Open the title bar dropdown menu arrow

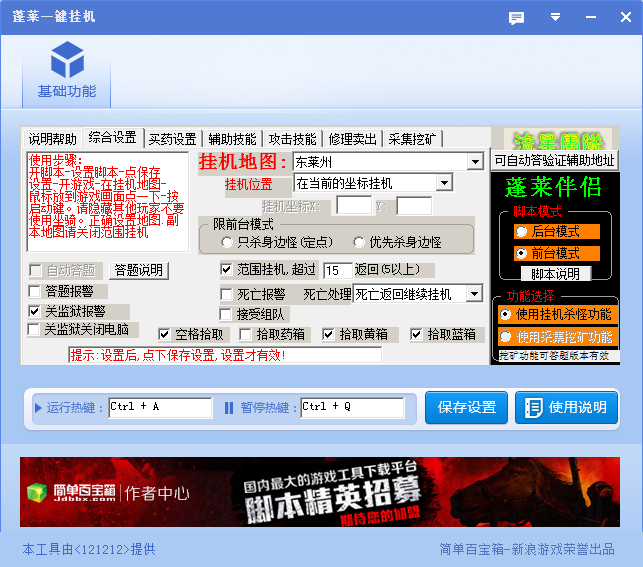point(555,18)
